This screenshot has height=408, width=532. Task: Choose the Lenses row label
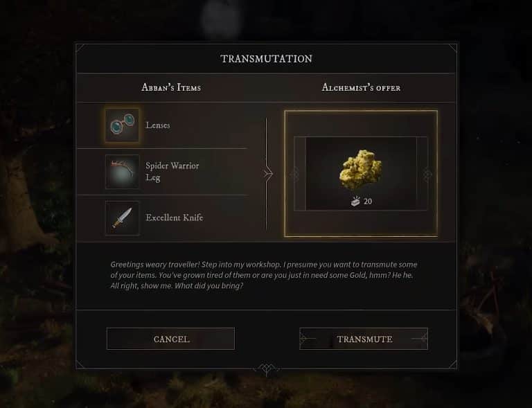pos(158,125)
